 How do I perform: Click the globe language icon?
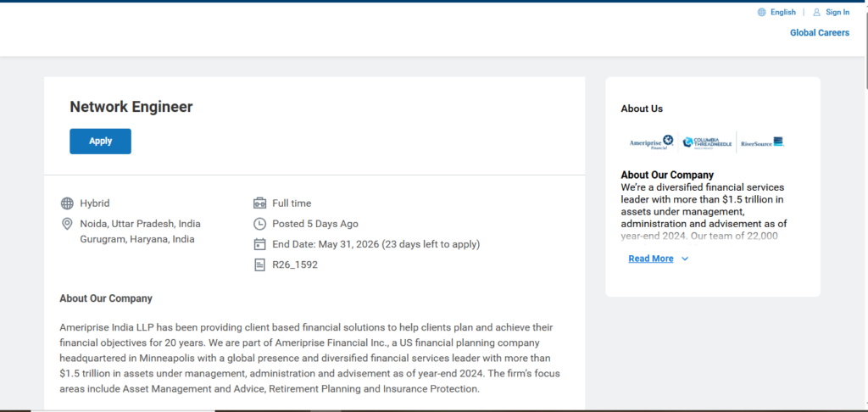tap(762, 12)
